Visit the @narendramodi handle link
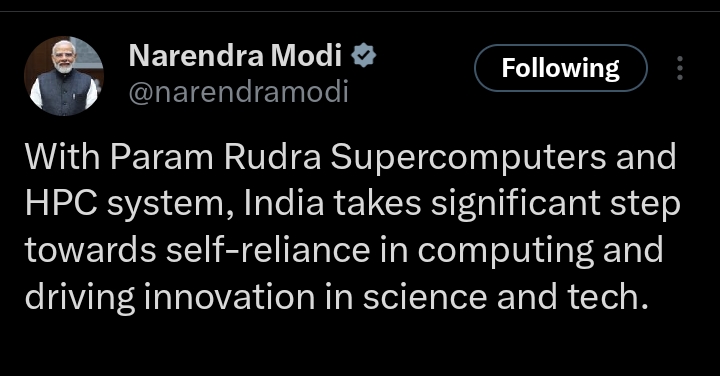 238,92
